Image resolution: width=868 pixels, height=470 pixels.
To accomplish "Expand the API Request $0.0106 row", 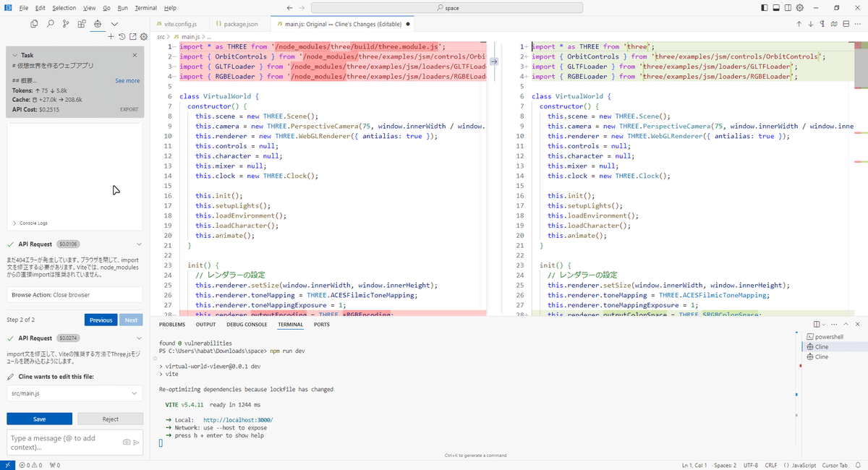I will click(75, 244).
